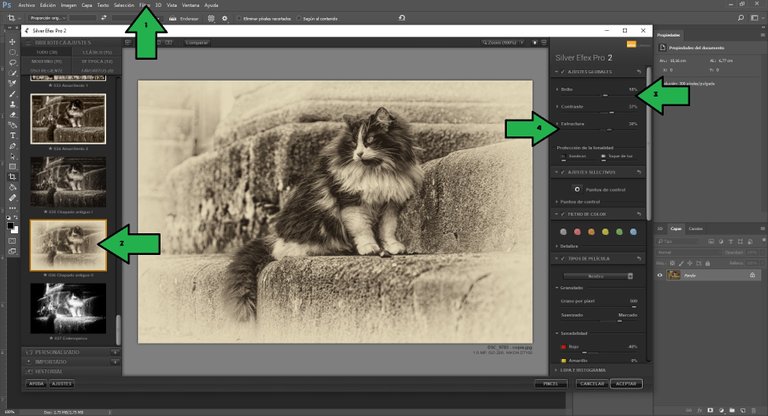The image size is (768, 416).
Task: Click the ACEPTAR button
Action: point(626,384)
